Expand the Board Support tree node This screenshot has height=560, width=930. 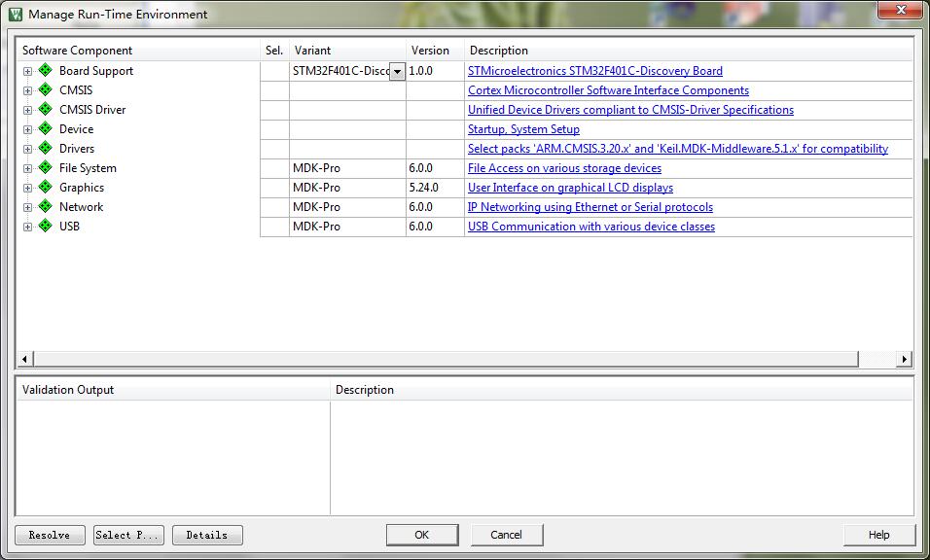(27, 71)
